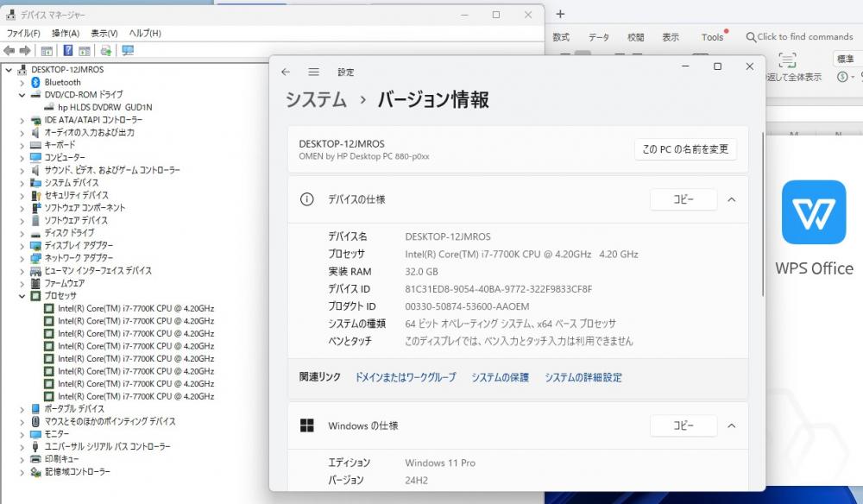Select the ポータブル デバイス tree item
This screenshot has height=504, width=863.
74,409
